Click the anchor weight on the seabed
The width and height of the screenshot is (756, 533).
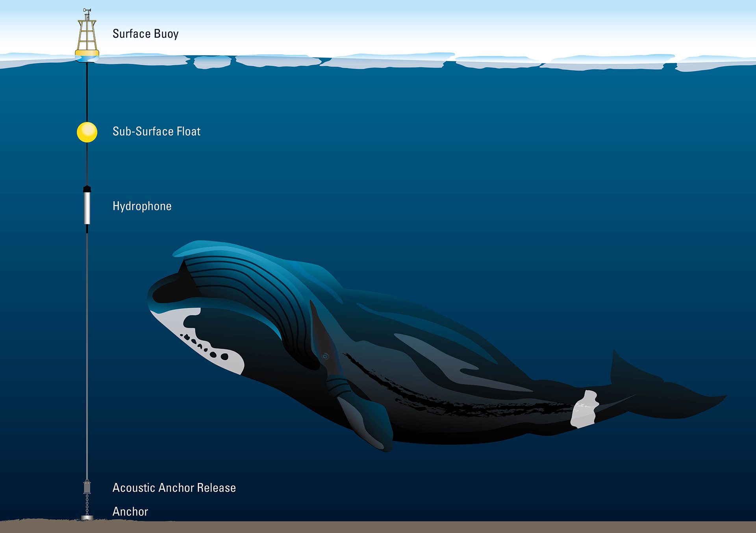click(87, 518)
